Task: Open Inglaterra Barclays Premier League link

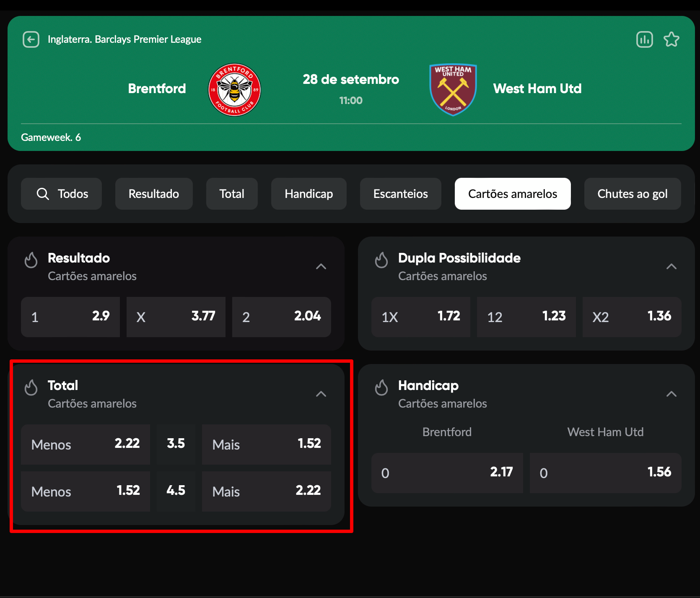Action: click(124, 39)
